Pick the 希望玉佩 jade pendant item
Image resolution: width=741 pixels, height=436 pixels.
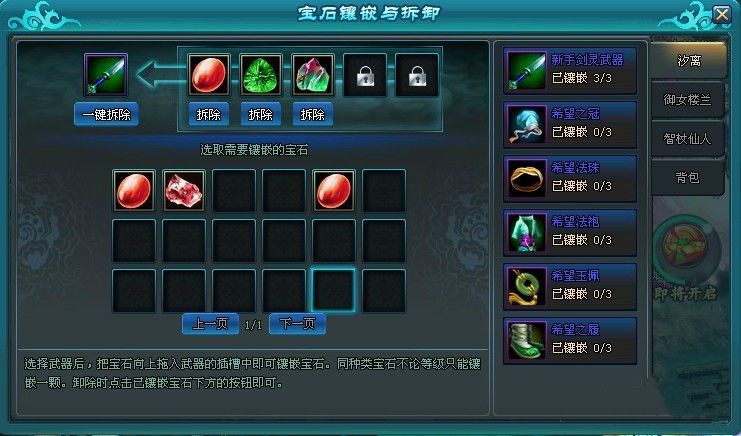click(x=526, y=287)
